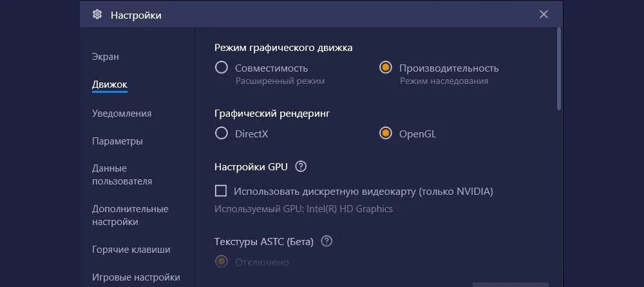
Task: Click the vertical scrollbar of settings panel
Action: click(x=558, y=68)
